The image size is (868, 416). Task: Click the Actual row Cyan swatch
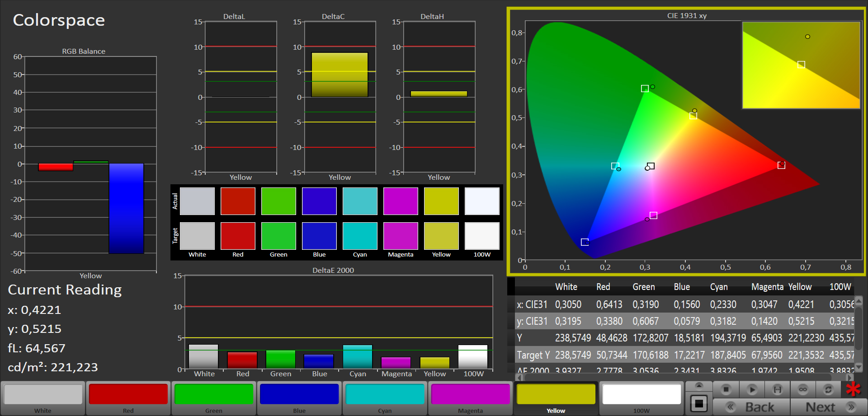click(x=360, y=201)
